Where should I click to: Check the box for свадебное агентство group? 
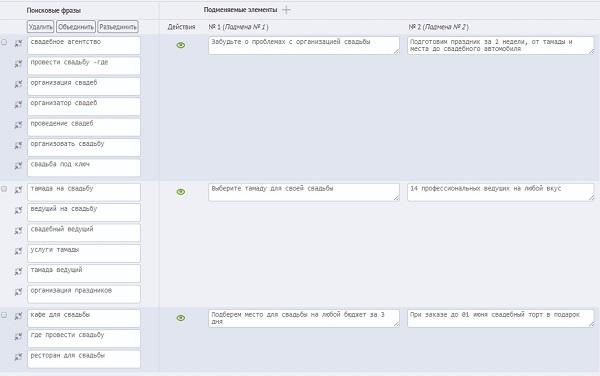(4, 42)
